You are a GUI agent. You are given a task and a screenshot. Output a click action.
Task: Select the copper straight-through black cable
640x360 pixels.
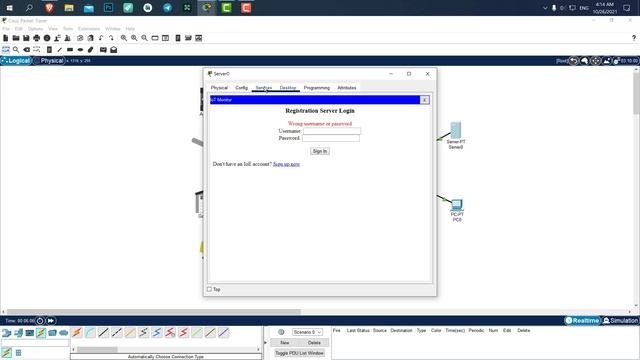tap(104, 333)
